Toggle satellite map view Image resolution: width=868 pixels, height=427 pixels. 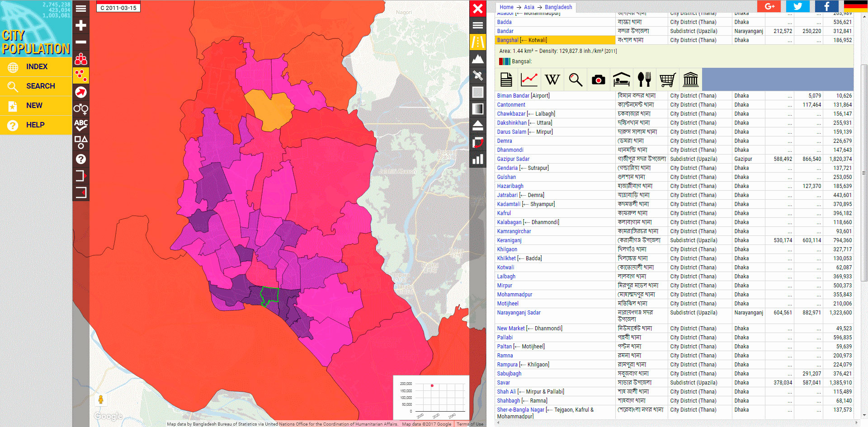pos(478,75)
